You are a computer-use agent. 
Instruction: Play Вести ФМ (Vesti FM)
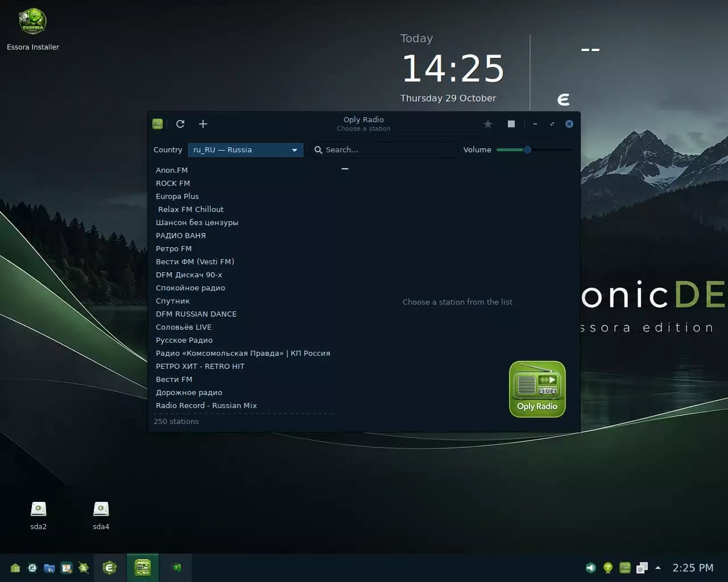pyautogui.click(x=243, y=261)
